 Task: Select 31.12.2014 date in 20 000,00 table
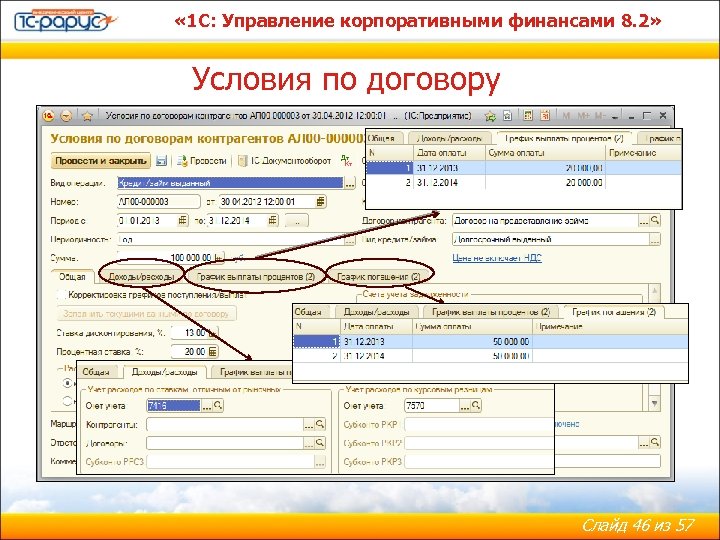pyautogui.click(x=450, y=182)
